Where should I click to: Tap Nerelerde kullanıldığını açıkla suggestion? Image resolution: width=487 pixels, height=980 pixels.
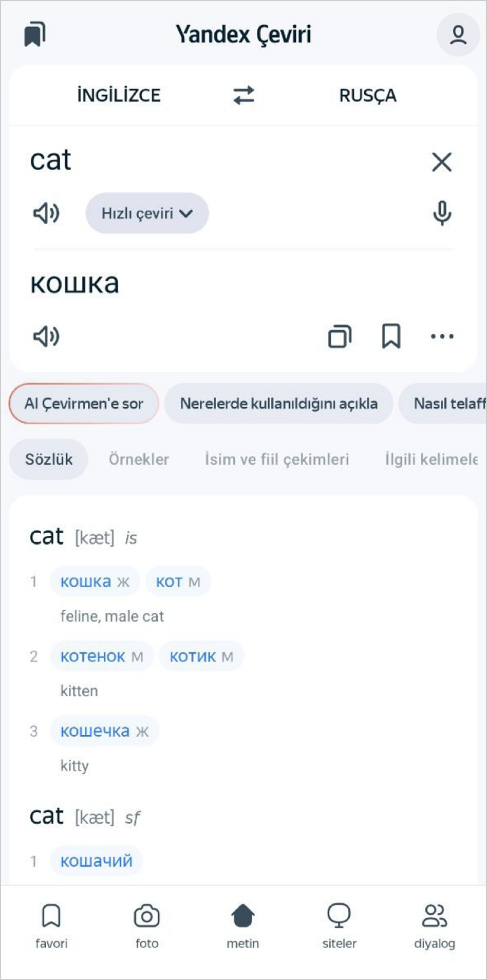(x=278, y=404)
